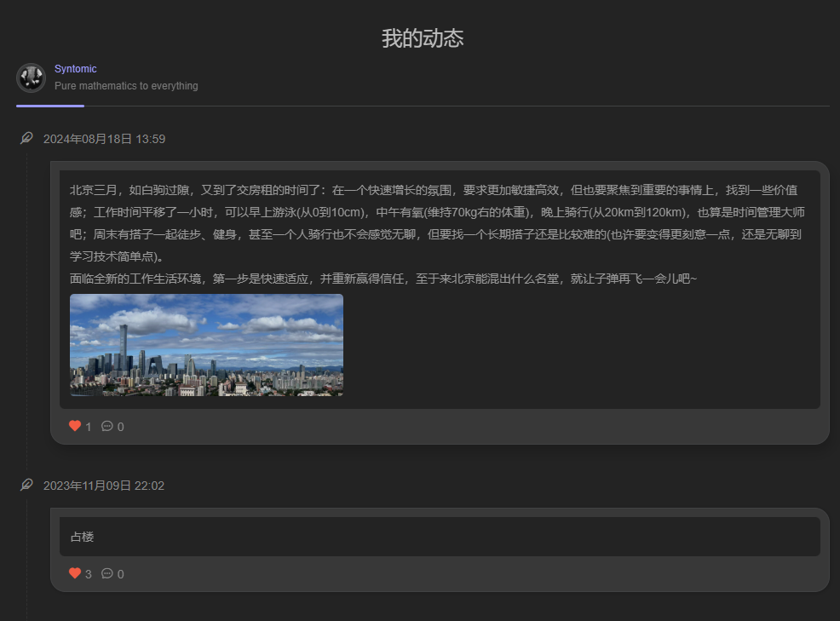This screenshot has height=621, width=840.
Task: Click the comment count 0 on 占楼 post
Action: (x=120, y=574)
